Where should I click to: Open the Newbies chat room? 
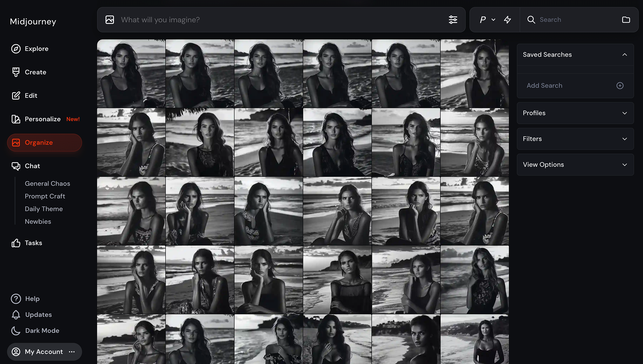[38, 222]
